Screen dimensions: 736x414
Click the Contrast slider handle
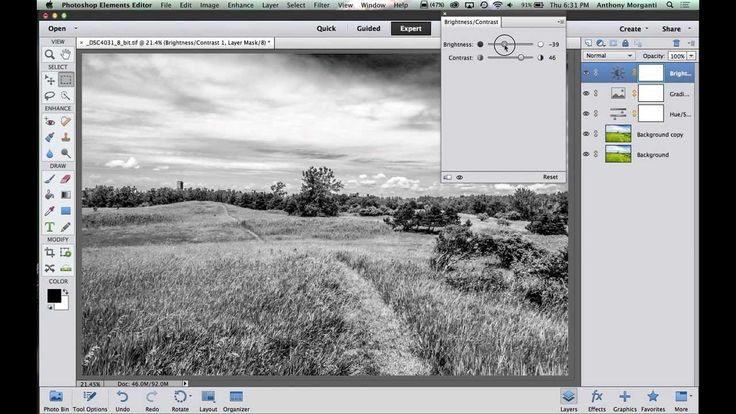[521, 57]
